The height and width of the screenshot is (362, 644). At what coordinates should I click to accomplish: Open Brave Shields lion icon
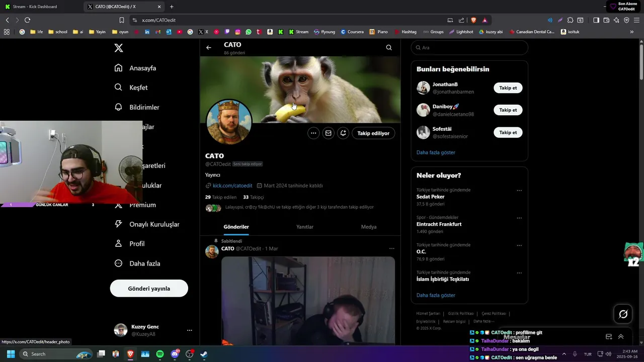(473, 20)
